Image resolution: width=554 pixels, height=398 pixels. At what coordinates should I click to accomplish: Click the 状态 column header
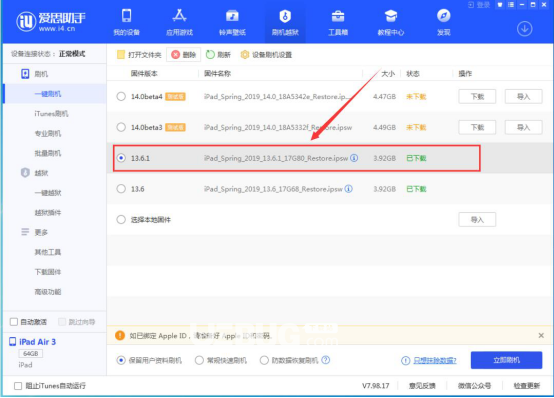tap(413, 74)
